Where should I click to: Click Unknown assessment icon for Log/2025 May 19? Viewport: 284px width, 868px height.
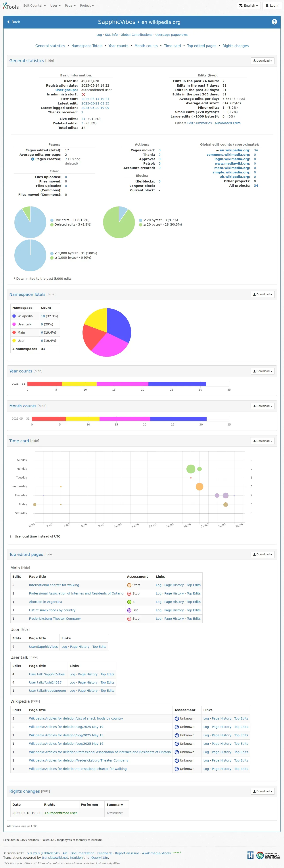click(177, 727)
